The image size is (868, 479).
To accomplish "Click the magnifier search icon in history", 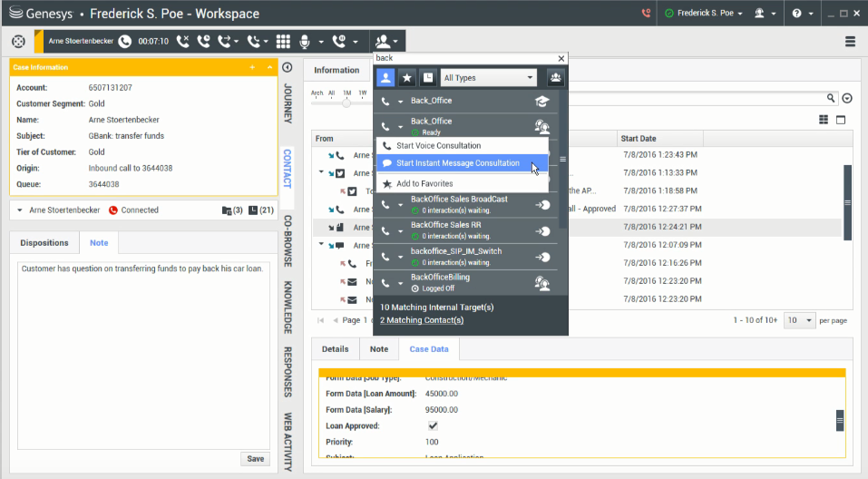I will (x=831, y=98).
